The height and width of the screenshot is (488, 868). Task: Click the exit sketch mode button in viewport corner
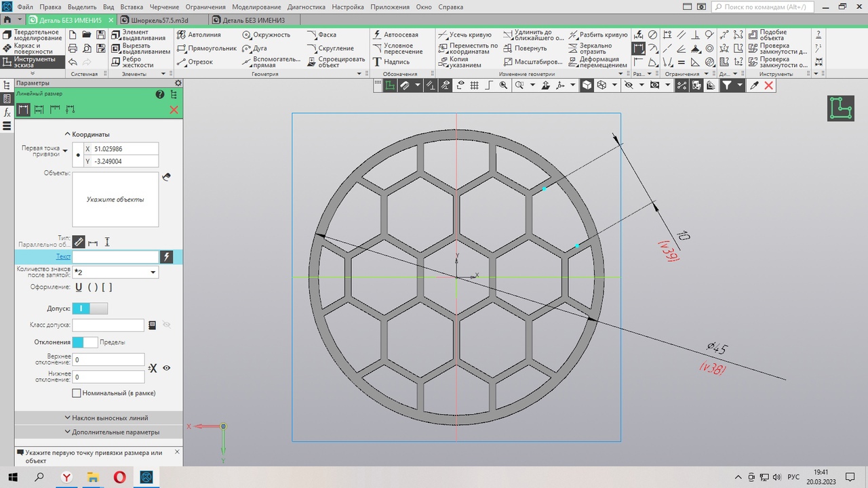click(x=841, y=108)
